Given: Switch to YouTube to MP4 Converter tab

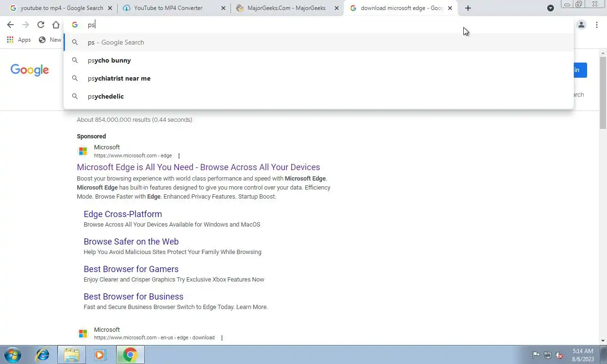Looking at the screenshot, I should point(173,8).
